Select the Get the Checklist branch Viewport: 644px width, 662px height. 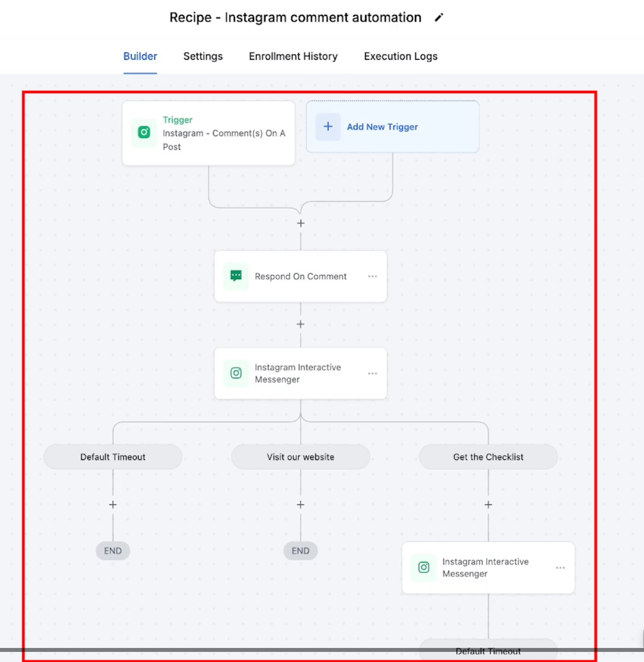click(x=488, y=457)
